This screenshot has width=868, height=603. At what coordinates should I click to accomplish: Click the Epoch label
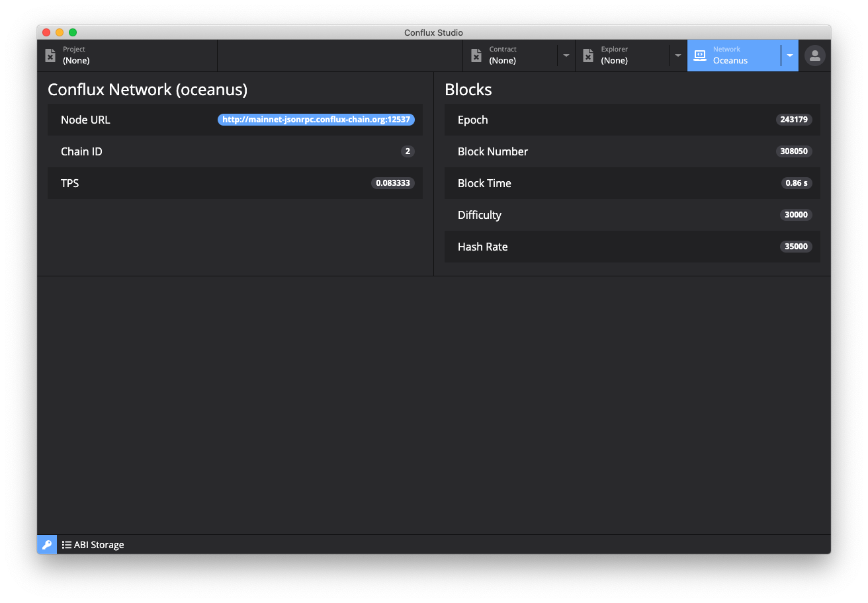(473, 120)
